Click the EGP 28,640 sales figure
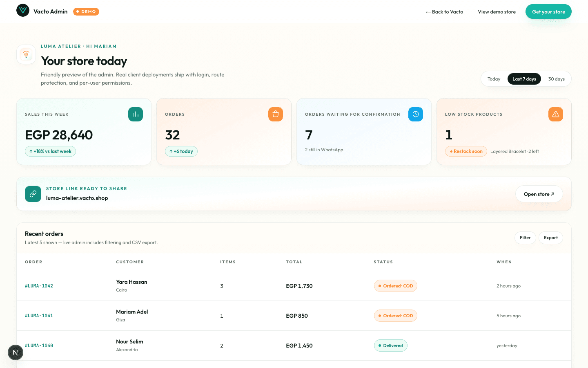The width and height of the screenshot is (588, 368). [59, 135]
